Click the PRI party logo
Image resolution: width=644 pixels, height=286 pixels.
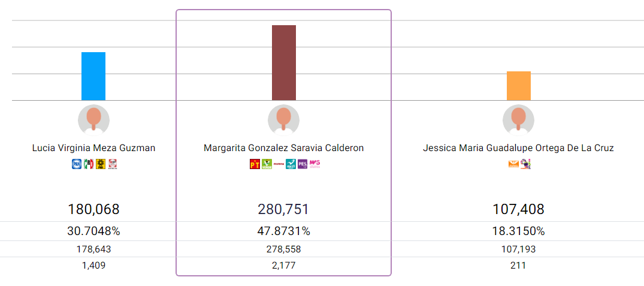point(88,164)
